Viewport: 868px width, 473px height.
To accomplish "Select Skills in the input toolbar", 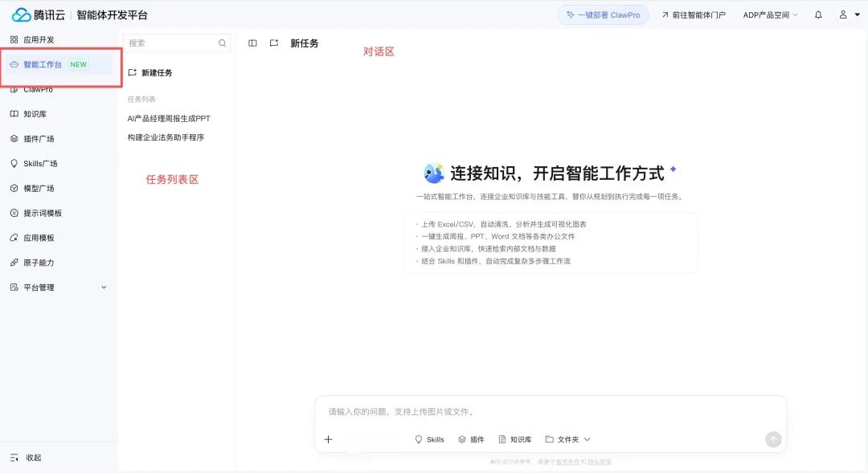I will tap(429, 439).
